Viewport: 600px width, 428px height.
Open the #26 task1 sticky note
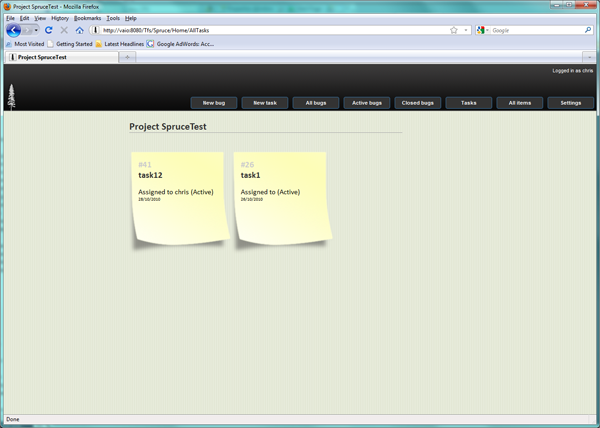tap(282, 198)
